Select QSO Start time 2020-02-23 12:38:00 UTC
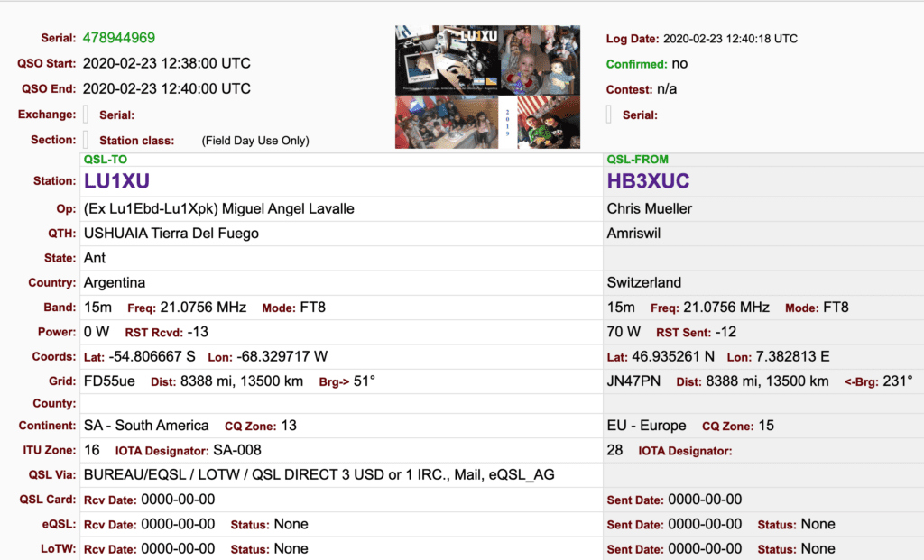Screen dimensions: 924x560 tap(167, 63)
